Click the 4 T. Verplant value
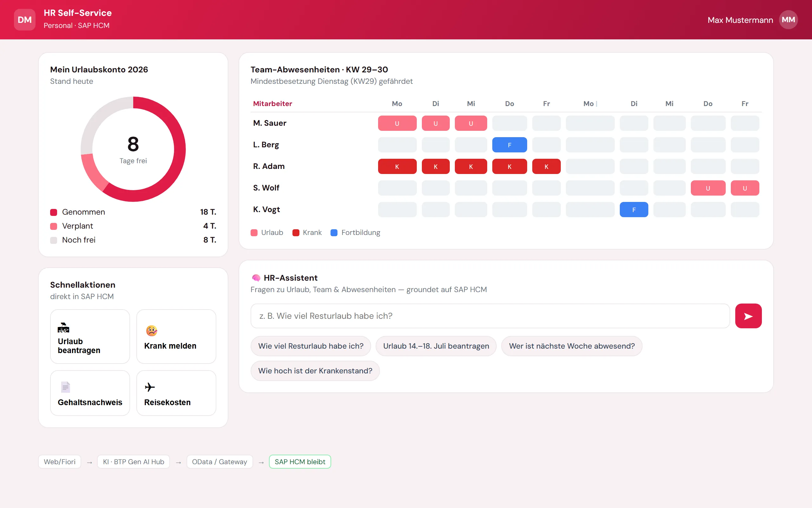The width and height of the screenshot is (812, 508). click(210, 226)
